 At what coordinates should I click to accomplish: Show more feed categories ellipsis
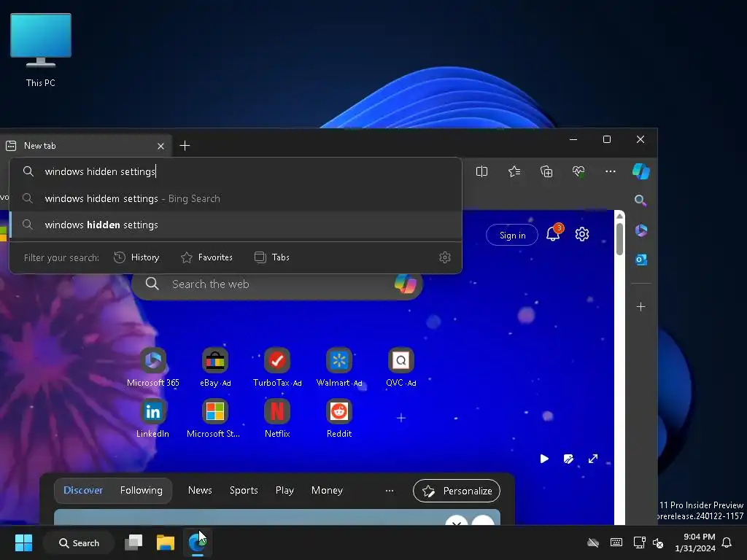[x=390, y=491]
